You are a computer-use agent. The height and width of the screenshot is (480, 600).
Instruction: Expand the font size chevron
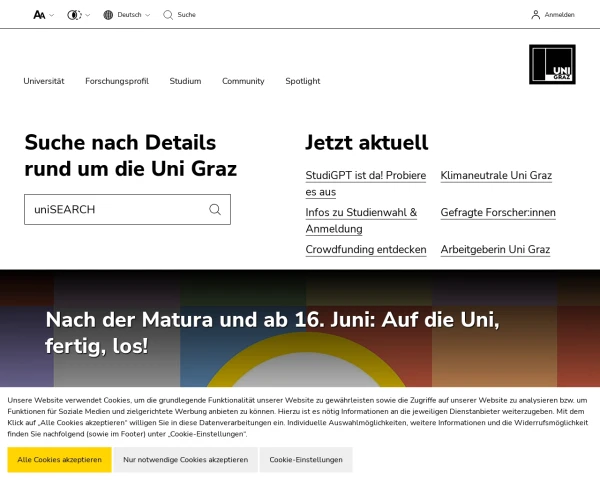click(x=52, y=15)
